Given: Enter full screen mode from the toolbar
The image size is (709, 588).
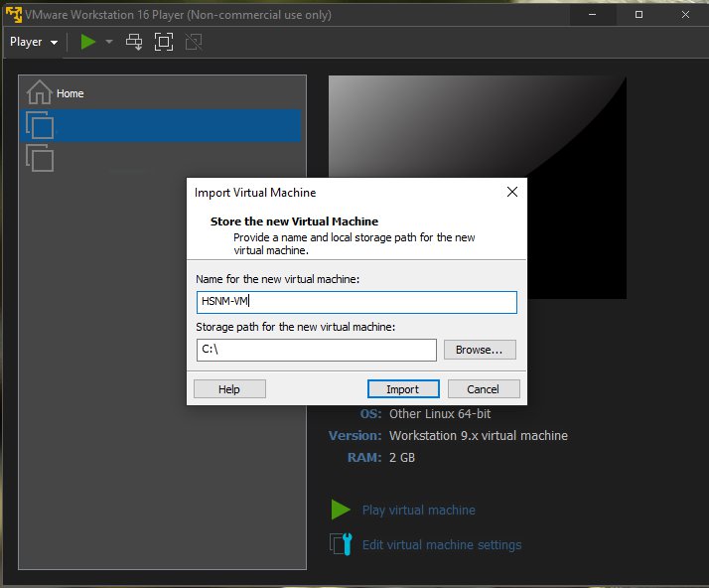Looking at the screenshot, I should click(164, 42).
